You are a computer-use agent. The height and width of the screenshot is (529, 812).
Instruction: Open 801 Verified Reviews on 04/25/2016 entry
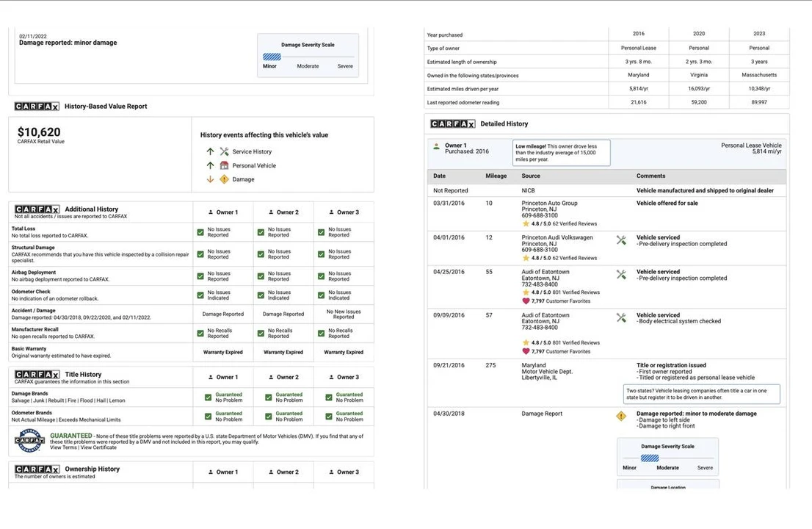[576, 292]
